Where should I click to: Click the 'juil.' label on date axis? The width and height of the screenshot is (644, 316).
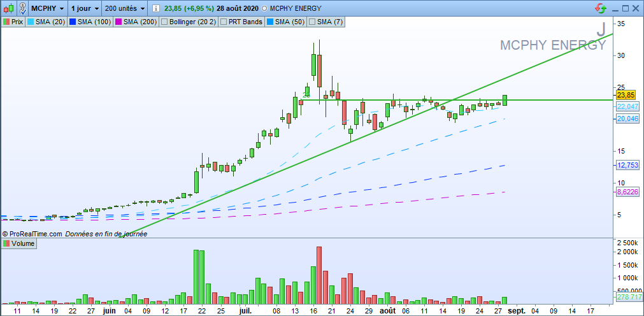point(245,311)
